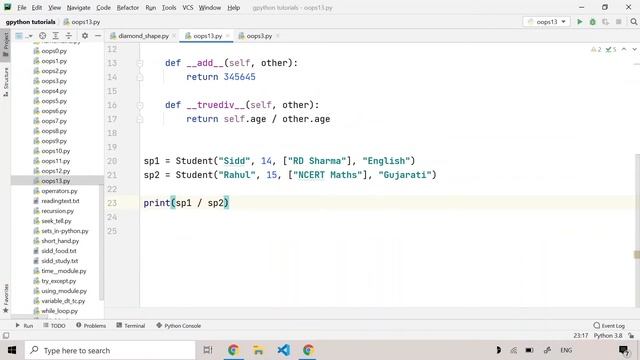This screenshot has height=360, width=640.
Task: Run the oops13 configuration
Action: pyautogui.click(x=580, y=22)
